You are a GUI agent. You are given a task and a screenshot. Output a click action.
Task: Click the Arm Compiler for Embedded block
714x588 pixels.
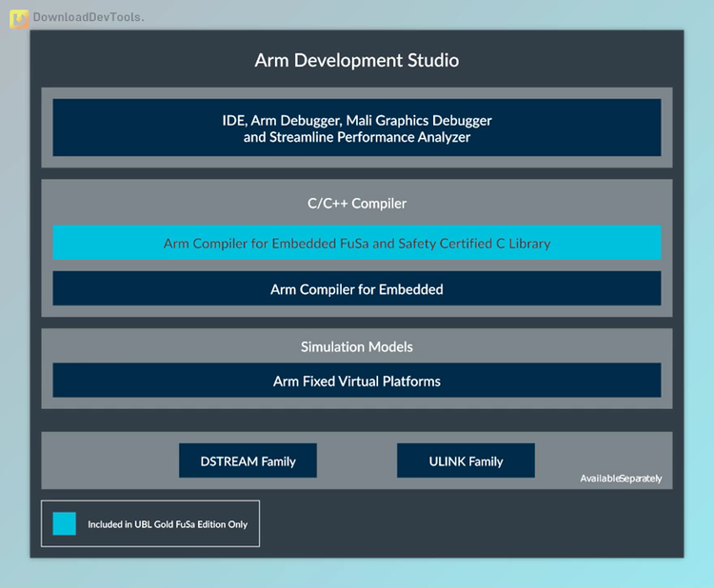pos(357,288)
